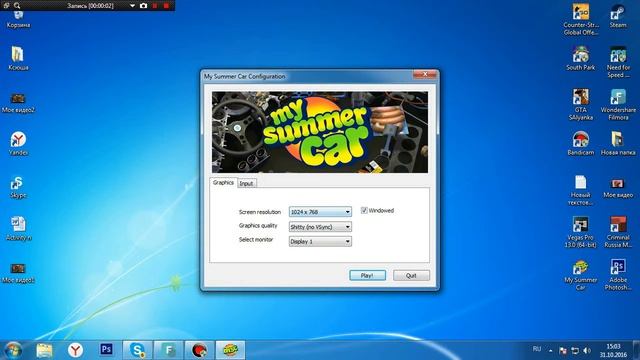This screenshot has height=360, width=640.
Task: Open the Steam desktop shortcut
Action: 618,16
